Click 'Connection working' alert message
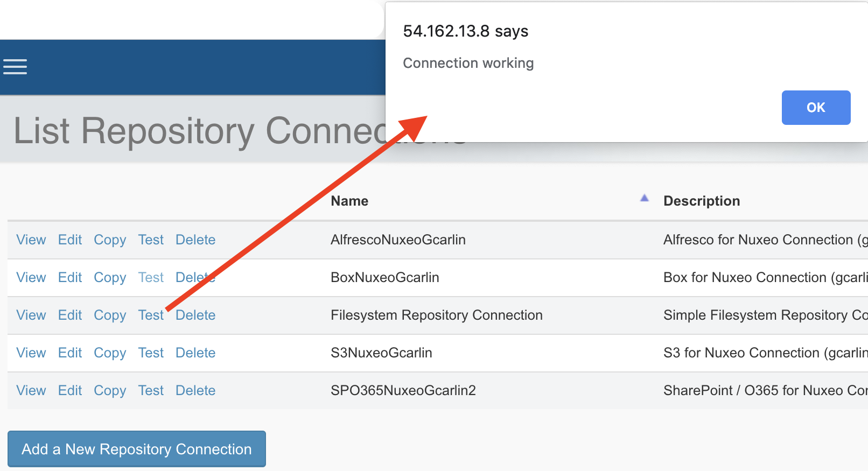The height and width of the screenshot is (471, 868). tap(468, 63)
